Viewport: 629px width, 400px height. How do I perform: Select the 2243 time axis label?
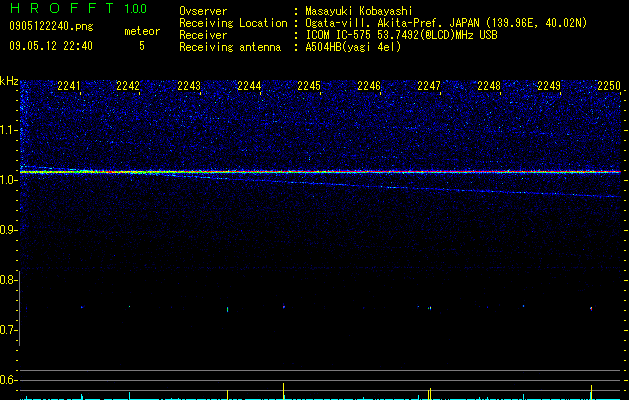(x=189, y=85)
